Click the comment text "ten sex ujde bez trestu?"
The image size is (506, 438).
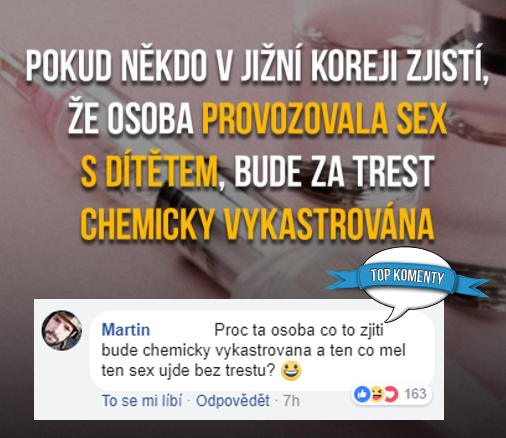coord(188,371)
